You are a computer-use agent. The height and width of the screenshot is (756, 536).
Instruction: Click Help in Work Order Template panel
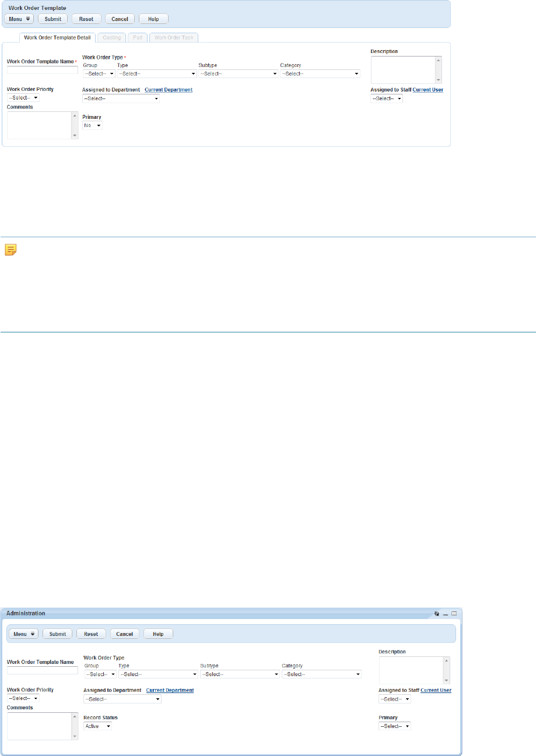(153, 19)
